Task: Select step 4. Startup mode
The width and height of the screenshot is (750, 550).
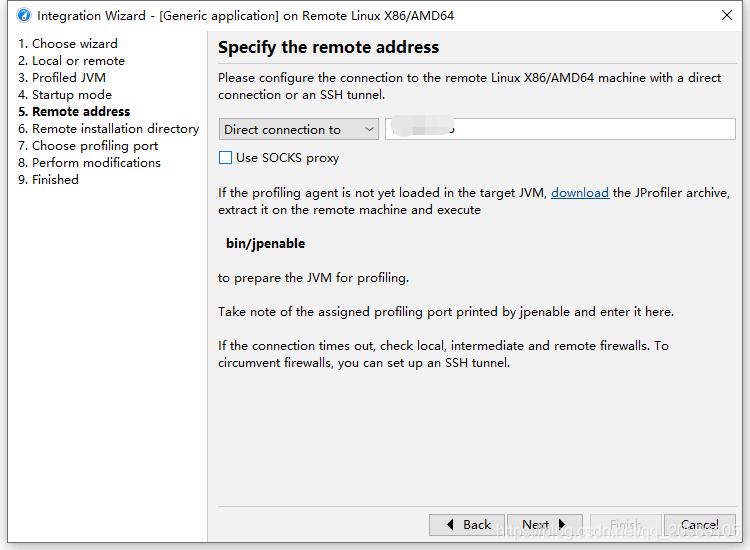Action: tap(65, 95)
